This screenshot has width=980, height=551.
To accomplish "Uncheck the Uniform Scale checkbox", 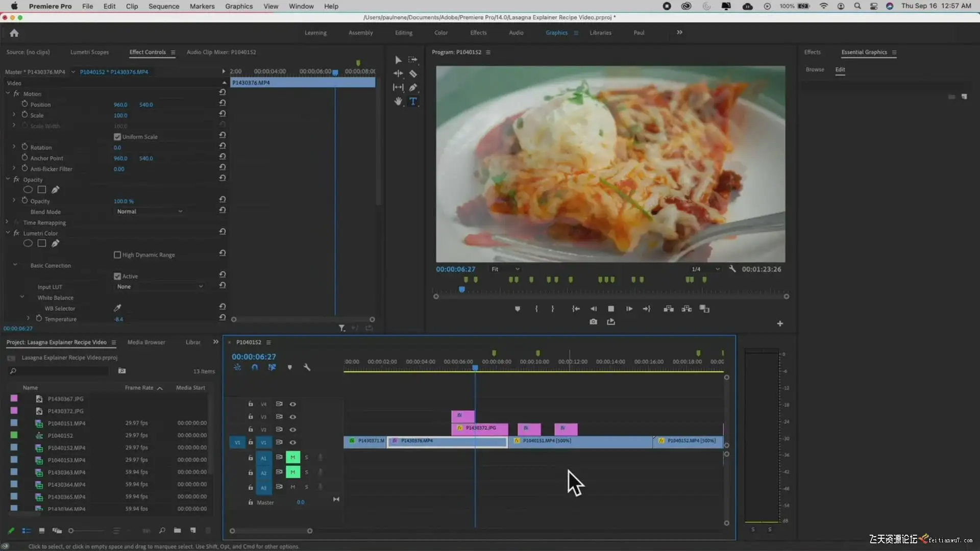I will click(117, 137).
